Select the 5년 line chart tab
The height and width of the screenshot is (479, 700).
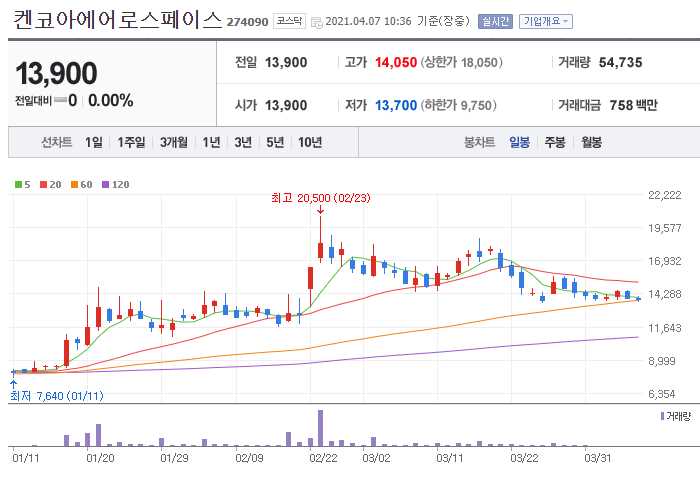pos(275,142)
